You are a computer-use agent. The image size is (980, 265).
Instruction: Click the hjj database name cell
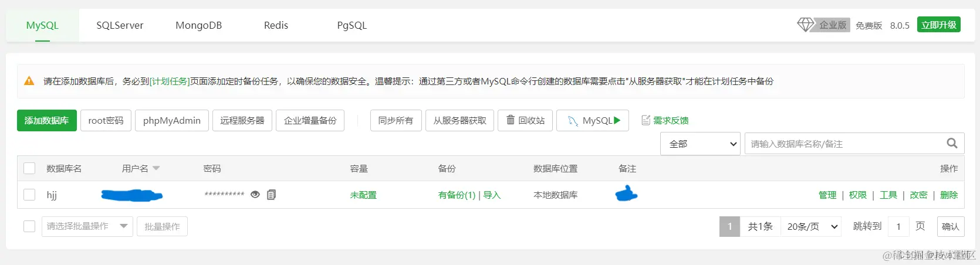[52, 195]
